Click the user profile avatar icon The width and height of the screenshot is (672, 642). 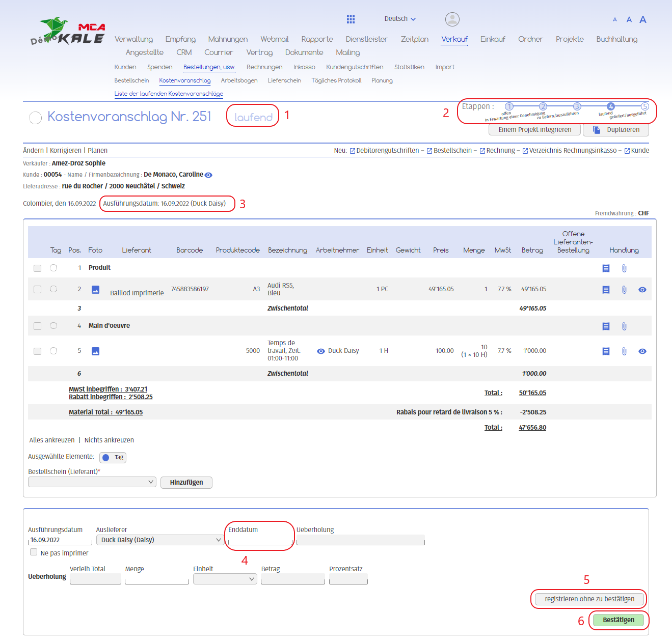[x=452, y=19]
